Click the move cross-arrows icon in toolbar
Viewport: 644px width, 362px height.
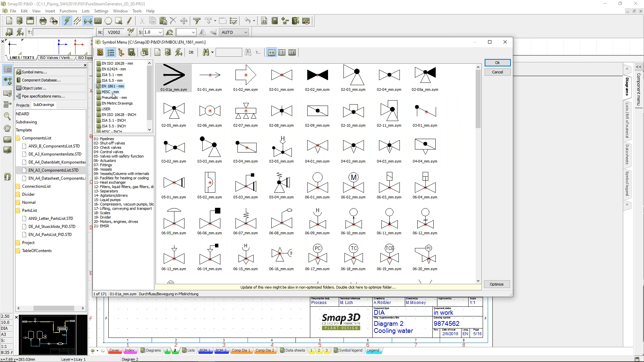[184, 21]
